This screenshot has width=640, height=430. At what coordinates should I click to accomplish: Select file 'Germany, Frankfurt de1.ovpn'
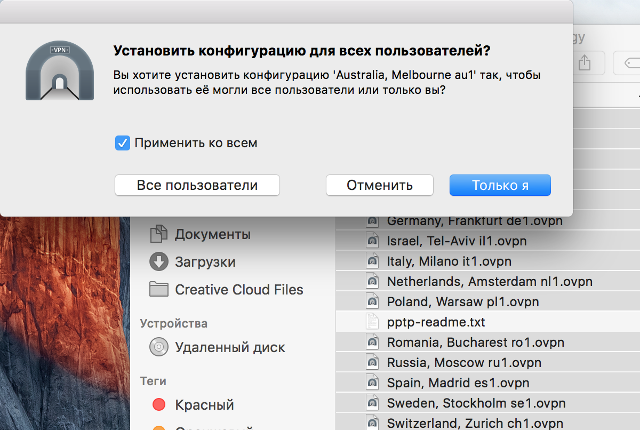coord(475,221)
